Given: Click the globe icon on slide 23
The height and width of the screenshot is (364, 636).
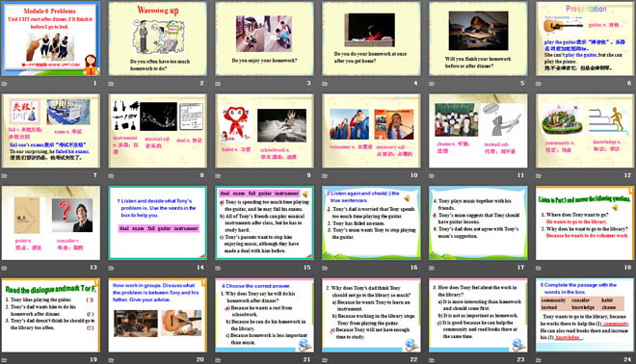Looking at the screenshot, I should (517, 345).
